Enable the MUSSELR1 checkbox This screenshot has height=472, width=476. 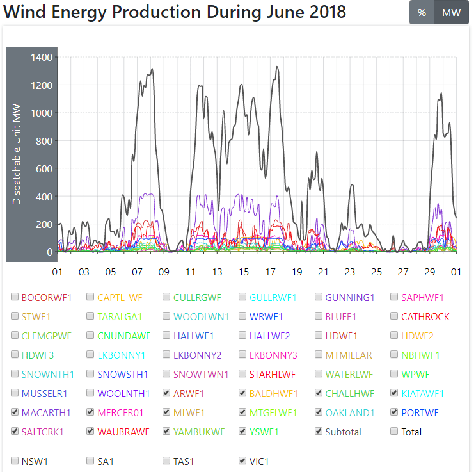point(15,393)
